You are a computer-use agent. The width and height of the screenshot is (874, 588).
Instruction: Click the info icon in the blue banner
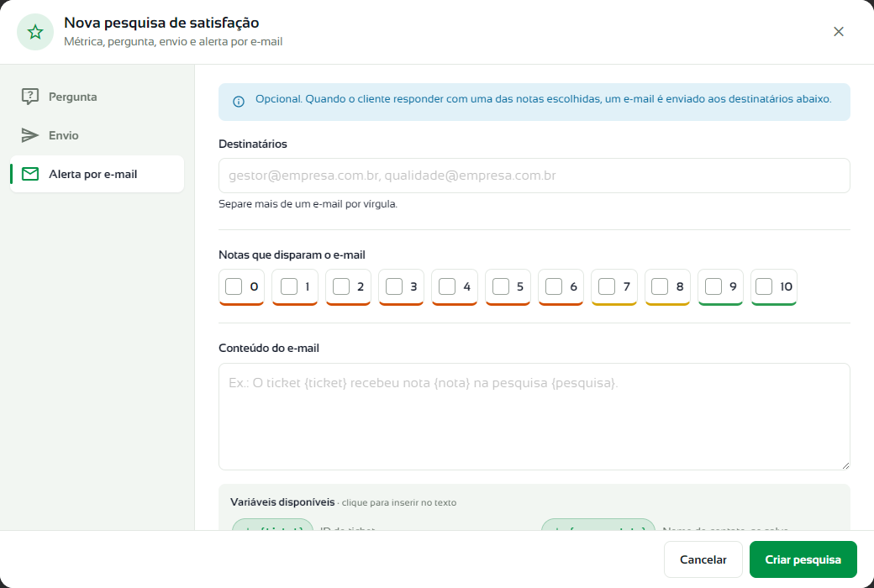point(239,102)
